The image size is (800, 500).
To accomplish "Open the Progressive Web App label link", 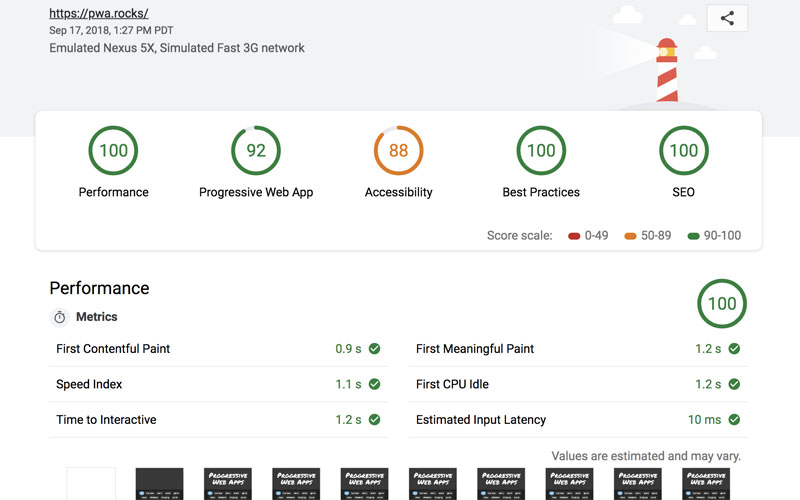I will [256, 192].
